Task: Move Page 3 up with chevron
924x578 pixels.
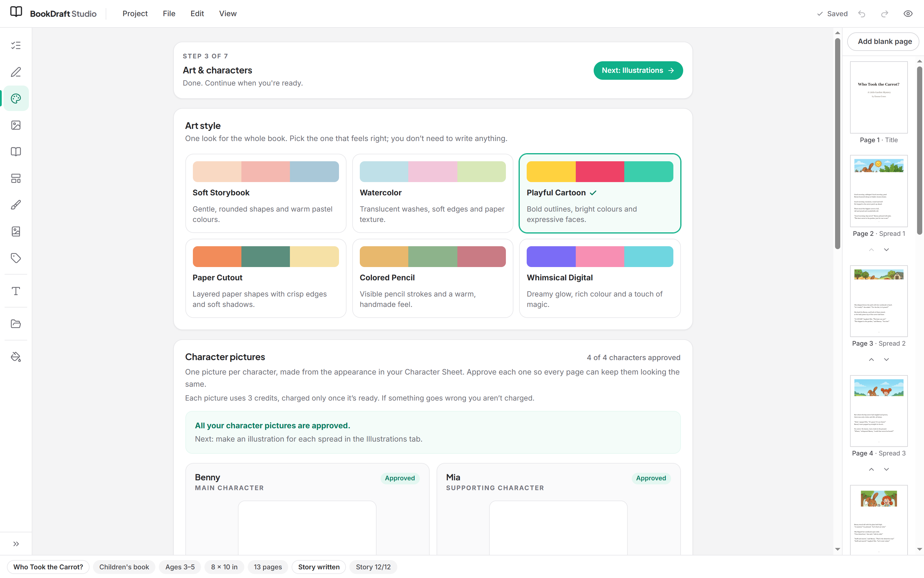Action: coord(871,359)
